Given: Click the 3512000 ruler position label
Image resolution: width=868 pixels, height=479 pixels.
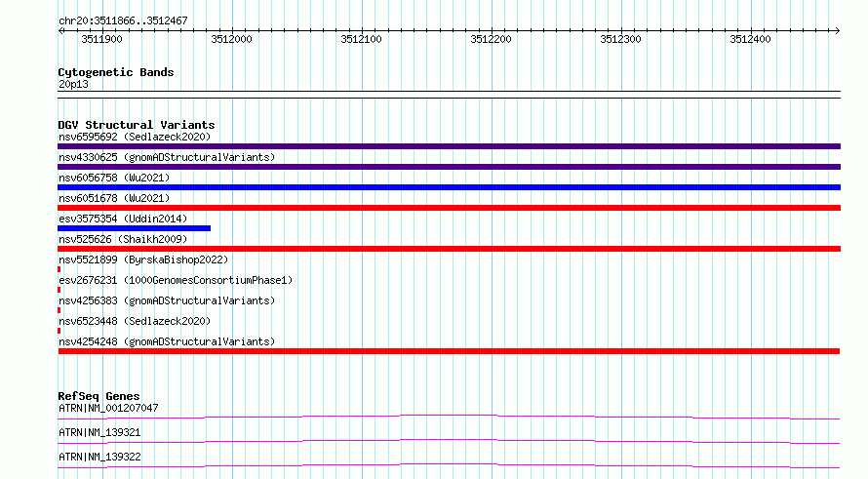Looking at the screenshot, I should [231, 39].
